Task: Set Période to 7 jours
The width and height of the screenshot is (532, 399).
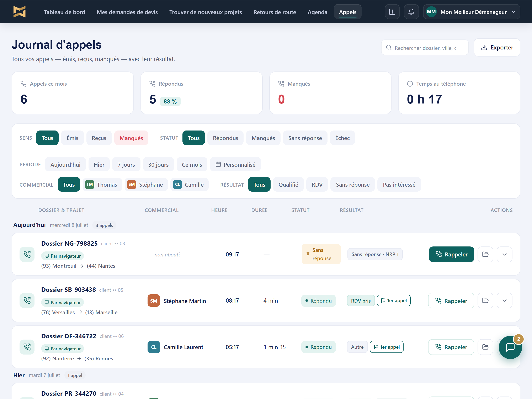Action: (x=126, y=164)
